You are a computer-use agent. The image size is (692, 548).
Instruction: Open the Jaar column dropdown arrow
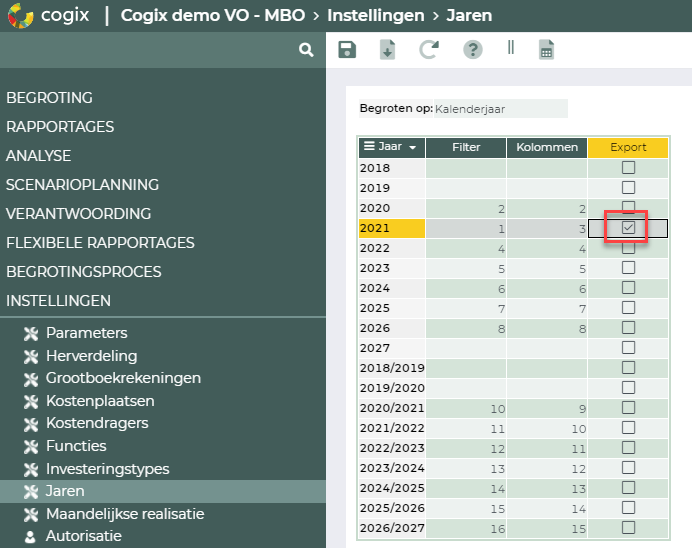(413, 147)
